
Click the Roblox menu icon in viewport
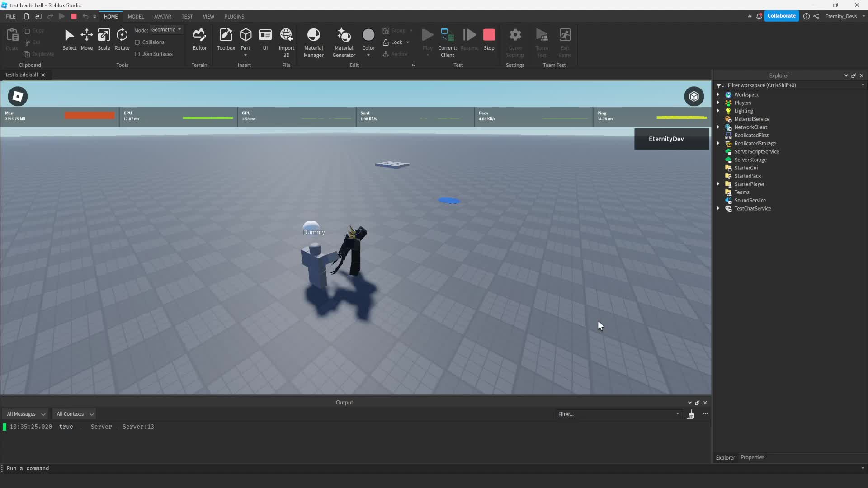[x=18, y=96]
